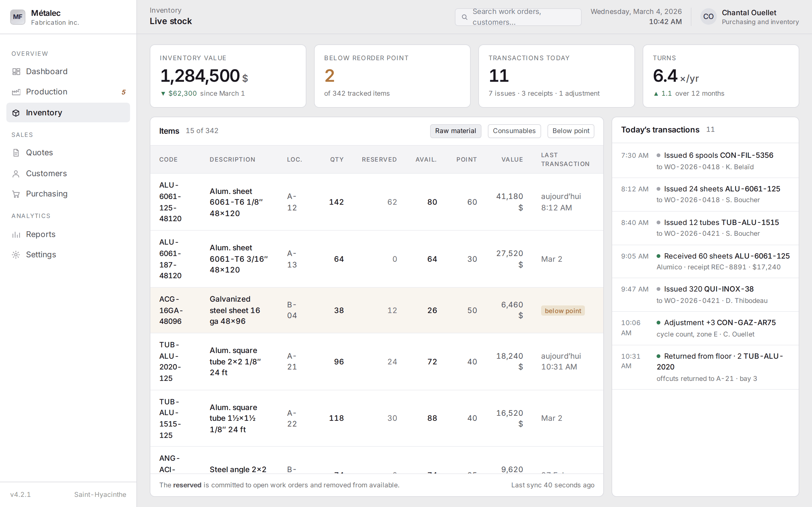This screenshot has height=507, width=812.
Task: Open the Quotes document icon
Action: [16, 153]
